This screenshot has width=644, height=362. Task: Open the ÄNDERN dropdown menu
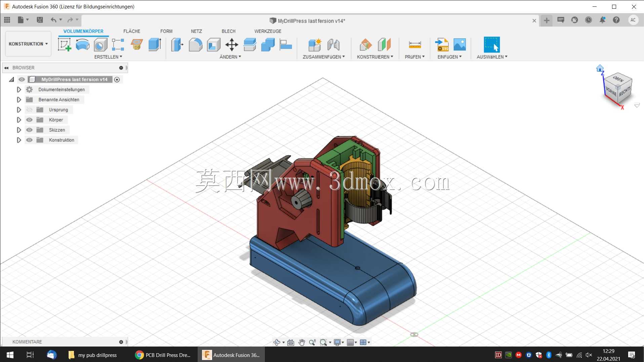click(230, 57)
